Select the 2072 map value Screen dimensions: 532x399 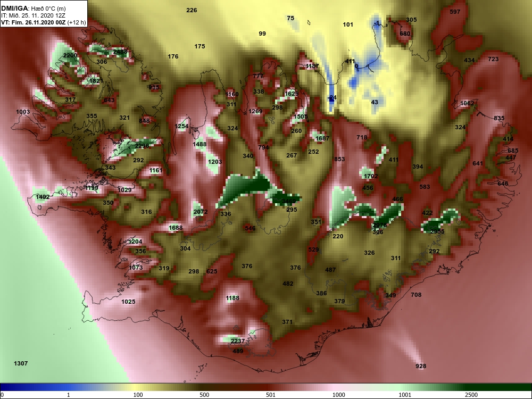(200, 212)
